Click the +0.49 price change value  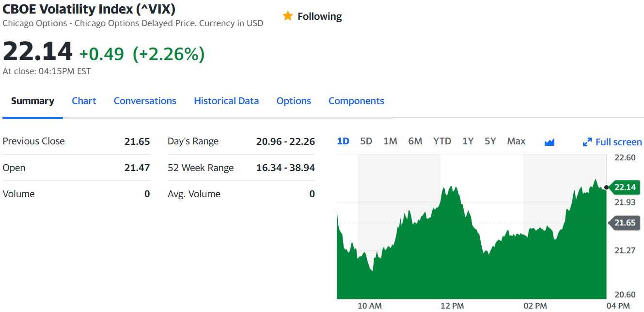tap(102, 54)
